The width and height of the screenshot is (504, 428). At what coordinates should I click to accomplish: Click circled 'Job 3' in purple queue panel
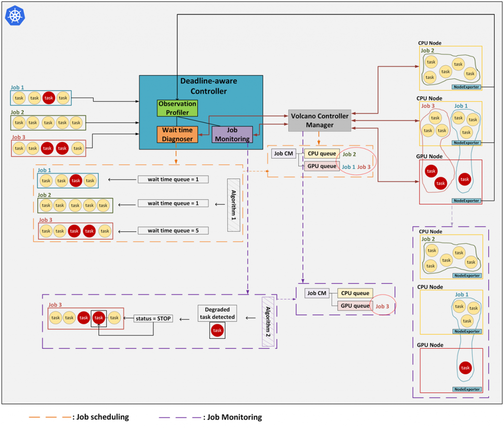click(x=382, y=306)
